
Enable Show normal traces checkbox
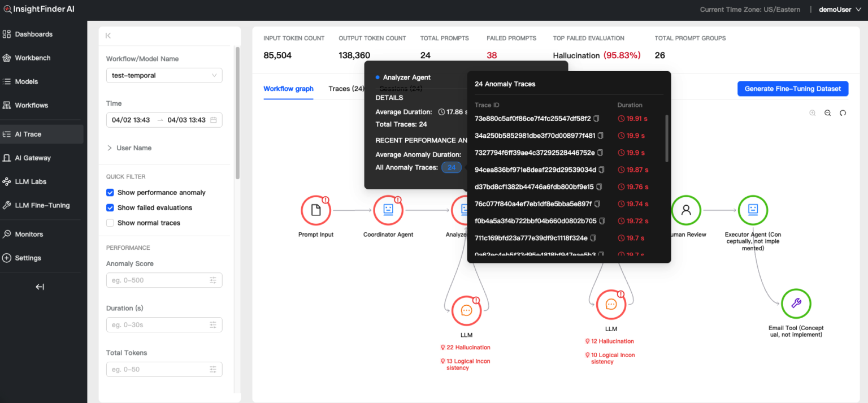click(110, 223)
